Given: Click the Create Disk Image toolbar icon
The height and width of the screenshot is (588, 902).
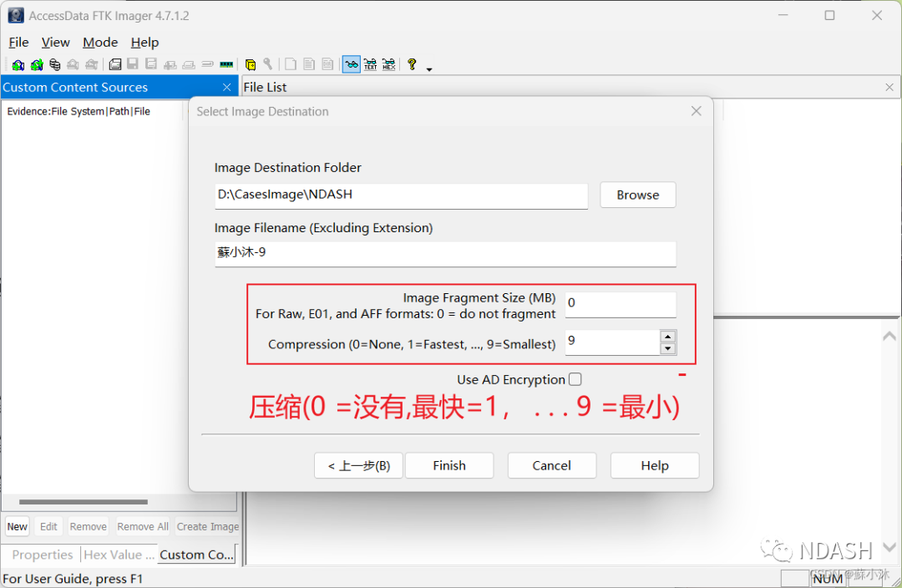Looking at the screenshot, I should [x=115, y=64].
